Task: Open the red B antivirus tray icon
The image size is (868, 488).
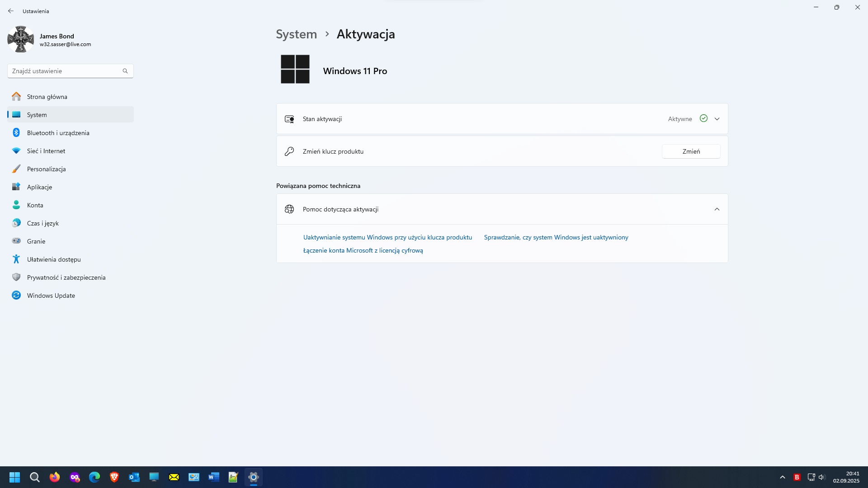Action: [797, 477]
